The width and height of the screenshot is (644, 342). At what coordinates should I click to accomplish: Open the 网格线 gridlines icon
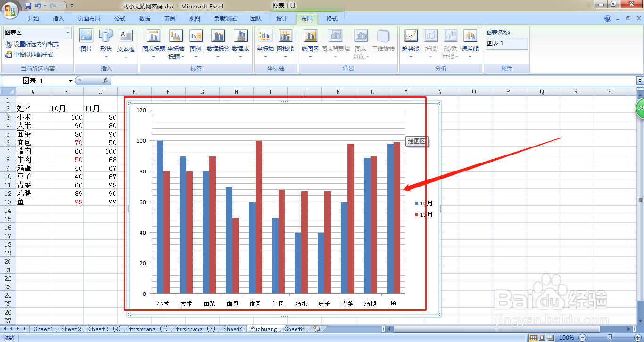[x=285, y=44]
